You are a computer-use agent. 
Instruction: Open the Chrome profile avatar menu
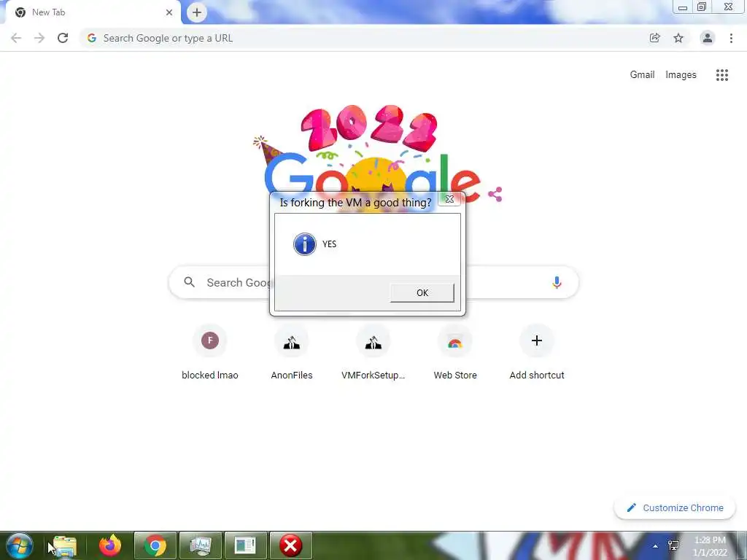point(708,38)
